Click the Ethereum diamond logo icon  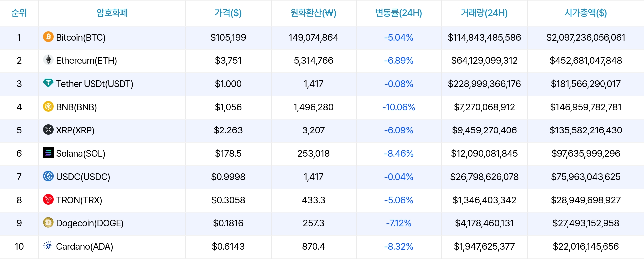[48, 60]
